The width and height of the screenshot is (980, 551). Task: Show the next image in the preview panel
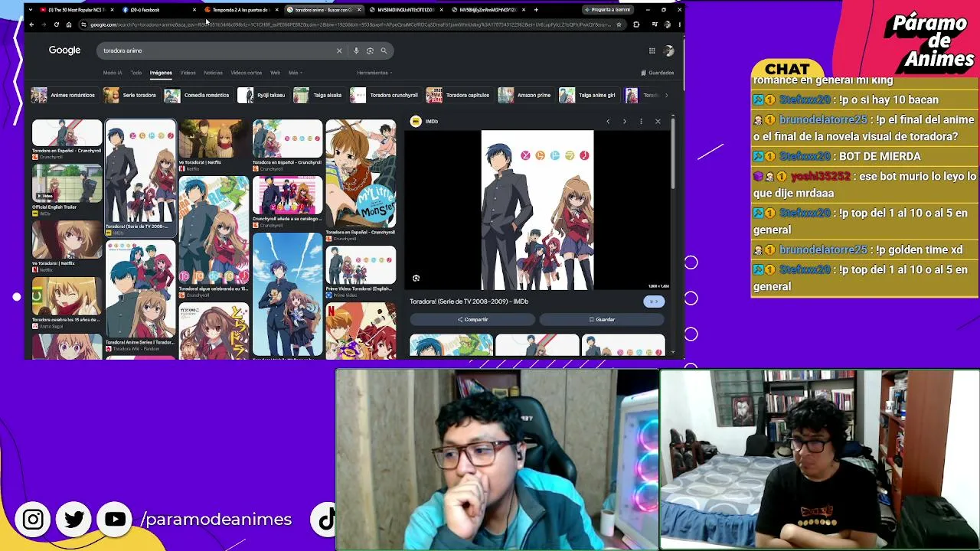pyautogui.click(x=624, y=121)
